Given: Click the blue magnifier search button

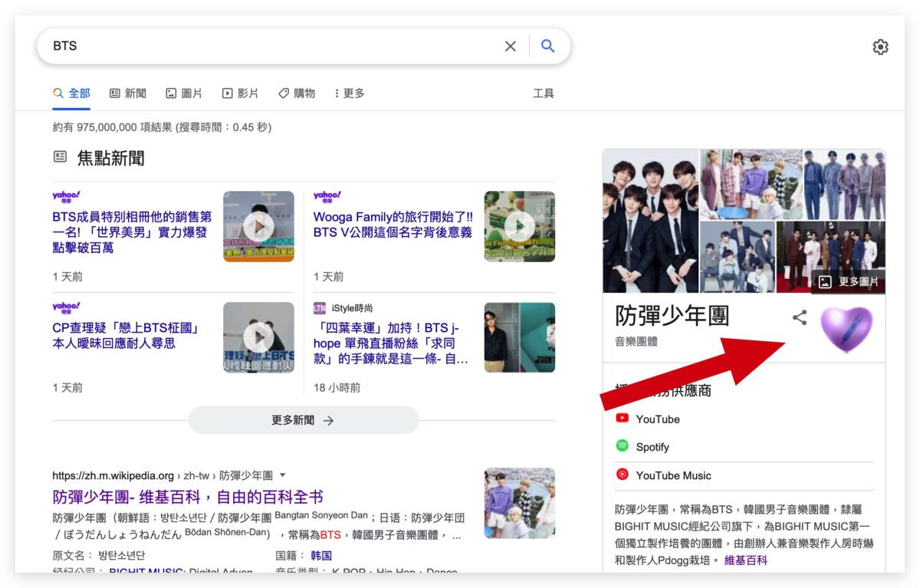Looking at the screenshot, I should [547, 46].
